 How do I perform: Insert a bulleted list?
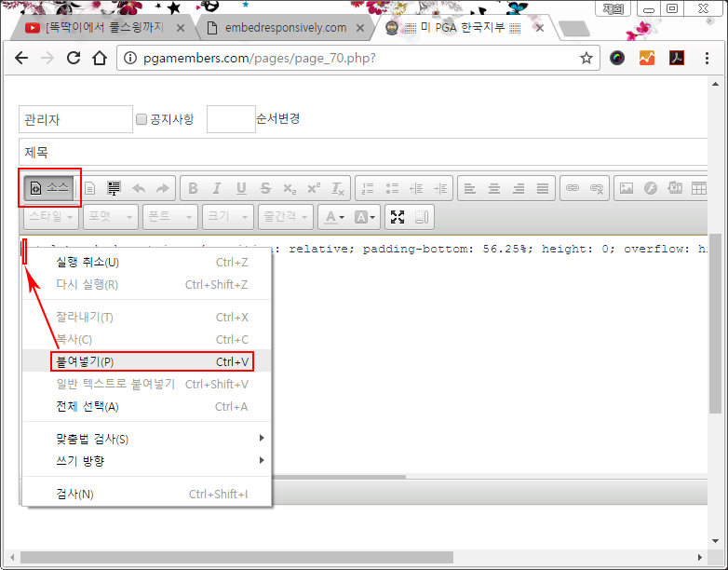pyautogui.click(x=392, y=188)
